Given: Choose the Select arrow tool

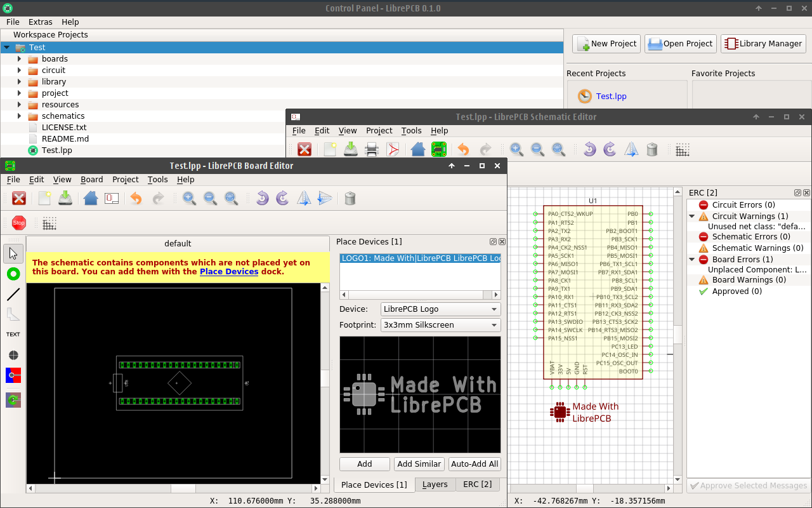Looking at the screenshot, I should [x=13, y=253].
